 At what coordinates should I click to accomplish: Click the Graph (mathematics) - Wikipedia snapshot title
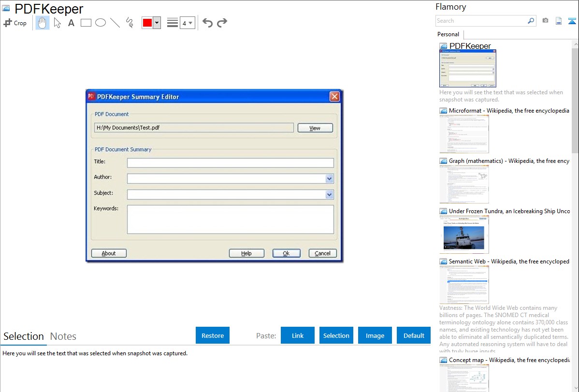coord(509,161)
